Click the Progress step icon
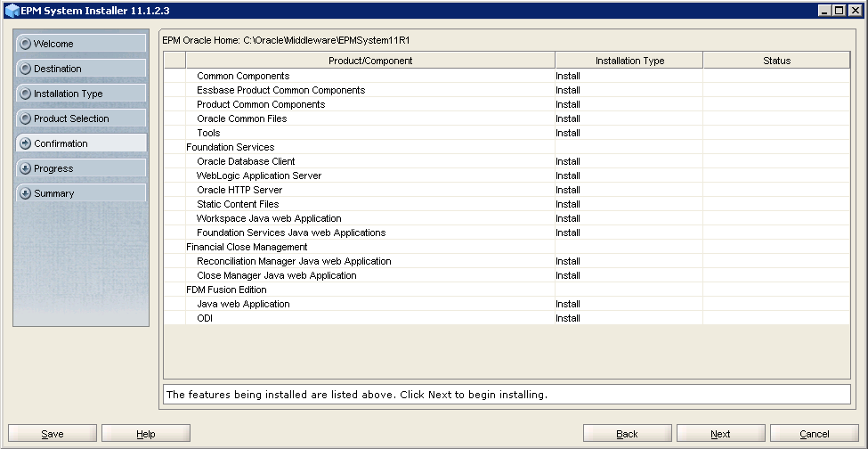This screenshot has width=868, height=449. tap(25, 168)
